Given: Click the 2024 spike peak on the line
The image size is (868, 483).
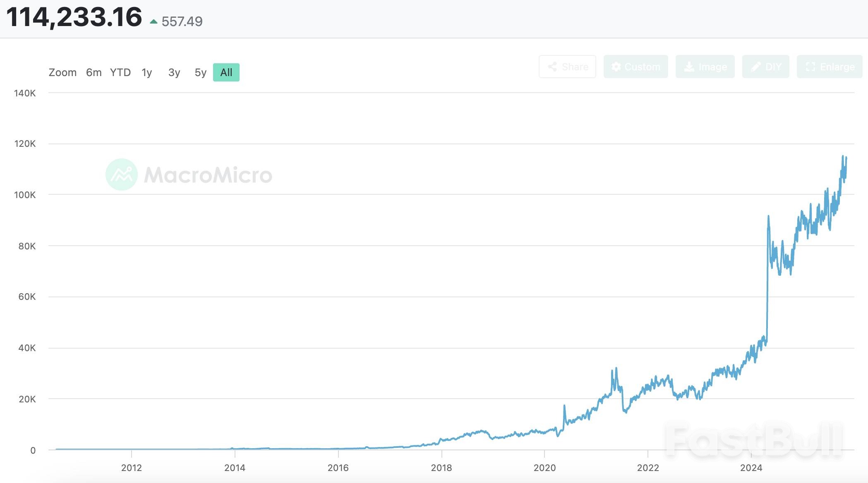Looking at the screenshot, I should 768,216.
